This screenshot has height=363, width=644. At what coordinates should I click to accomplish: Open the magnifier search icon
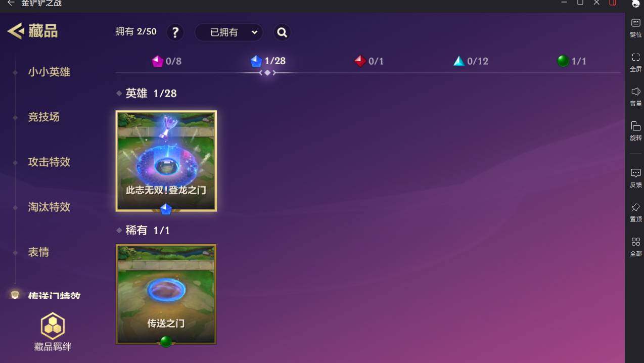point(282,32)
